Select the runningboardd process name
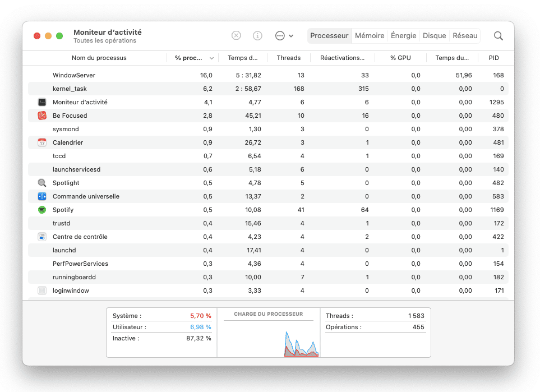Screen dimensions: 540x392 (74, 277)
